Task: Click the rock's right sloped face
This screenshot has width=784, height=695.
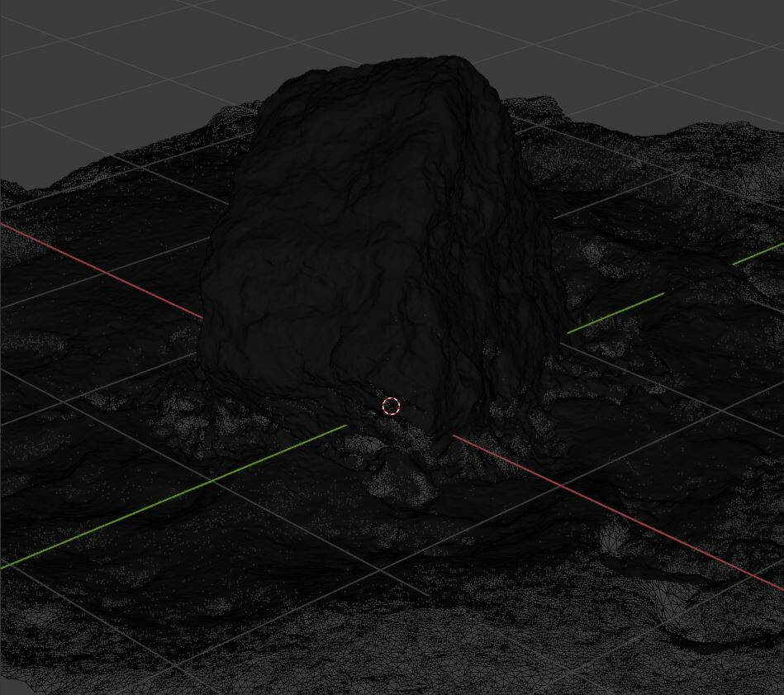Action: [479, 248]
